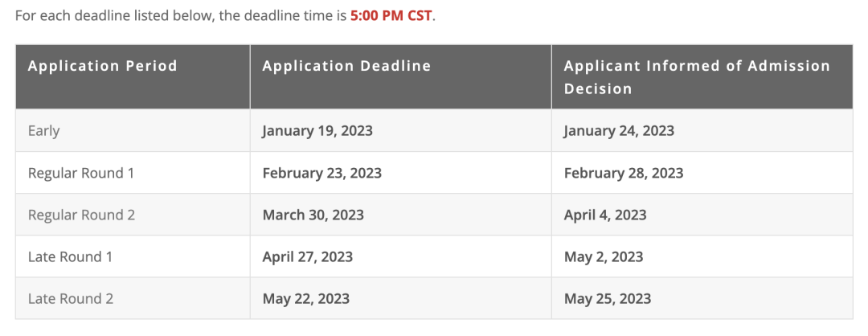Select the January 19, 2023 deadline
The height and width of the screenshot is (336, 868).
(317, 130)
